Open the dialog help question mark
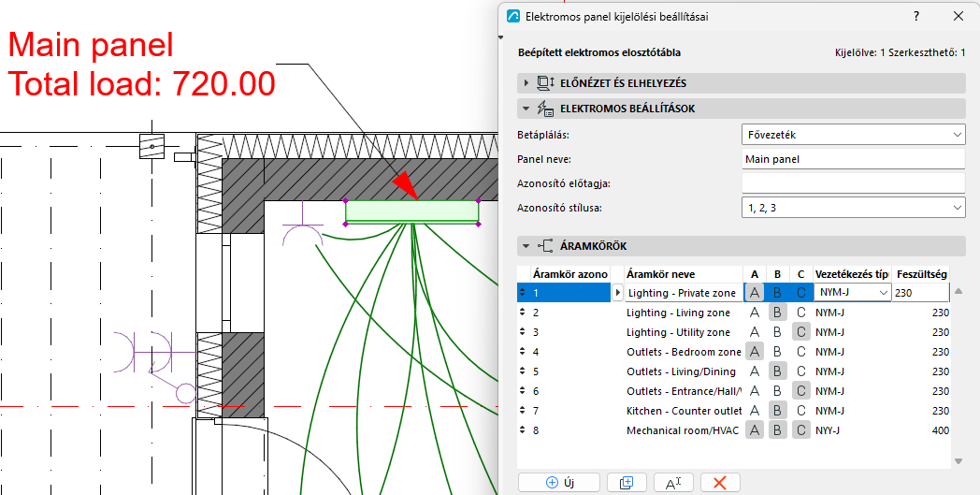The width and height of the screenshot is (980, 495). (916, 16)
